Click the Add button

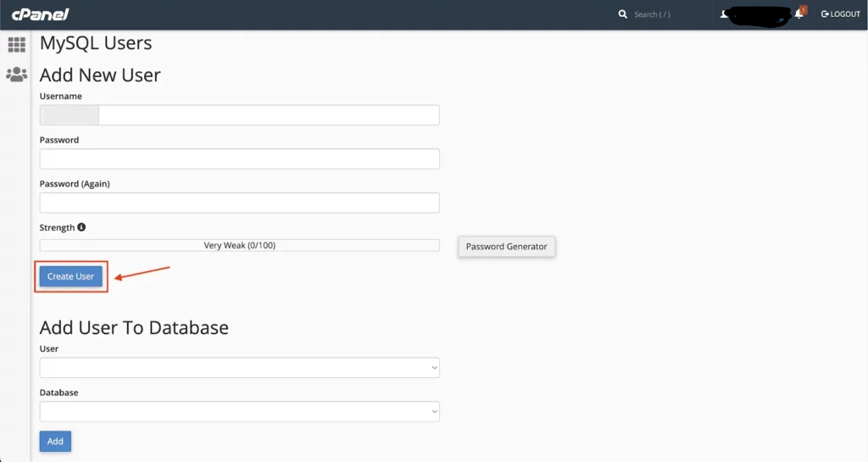tap(55, 441)
